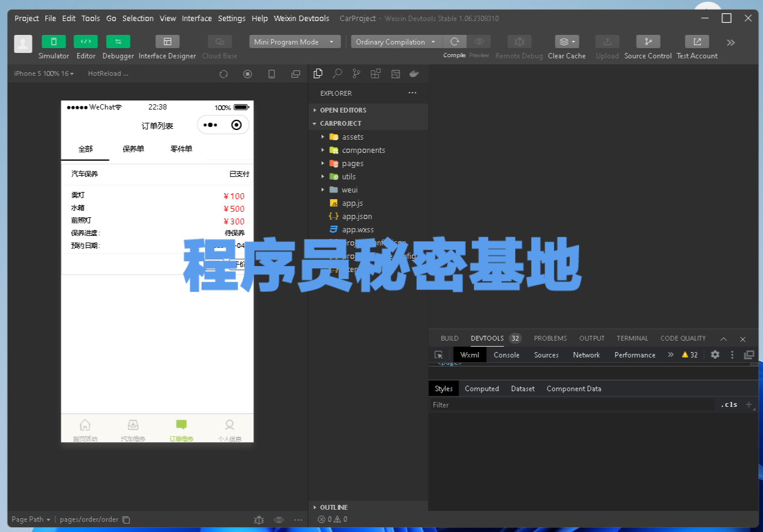
Task: Click the save layout icon in sidebar
Action: point(395,73)
